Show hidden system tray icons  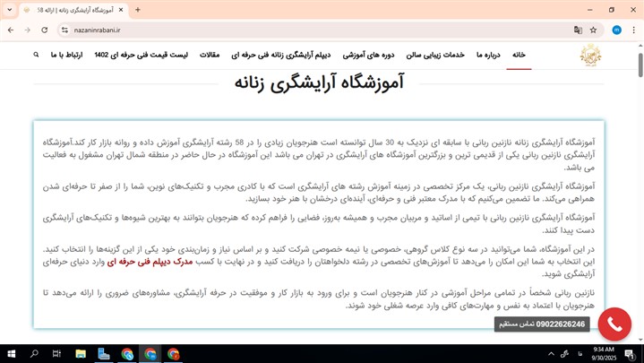549,354
